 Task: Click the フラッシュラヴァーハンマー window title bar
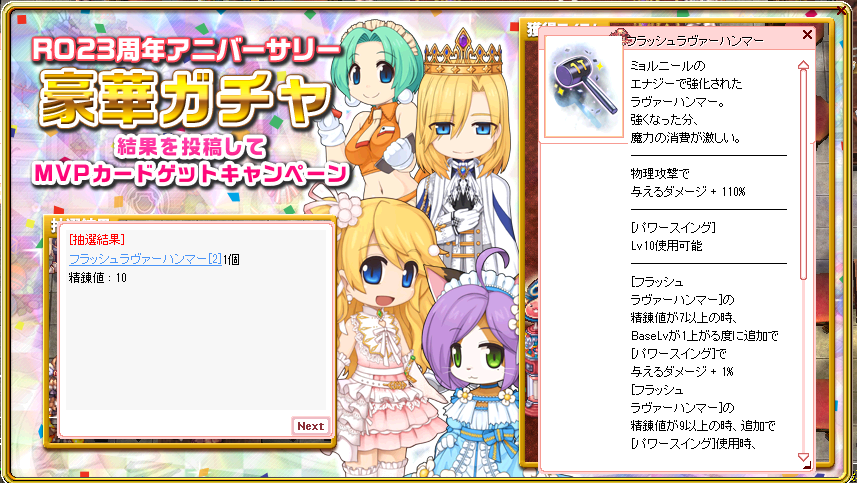click(694, 40)
